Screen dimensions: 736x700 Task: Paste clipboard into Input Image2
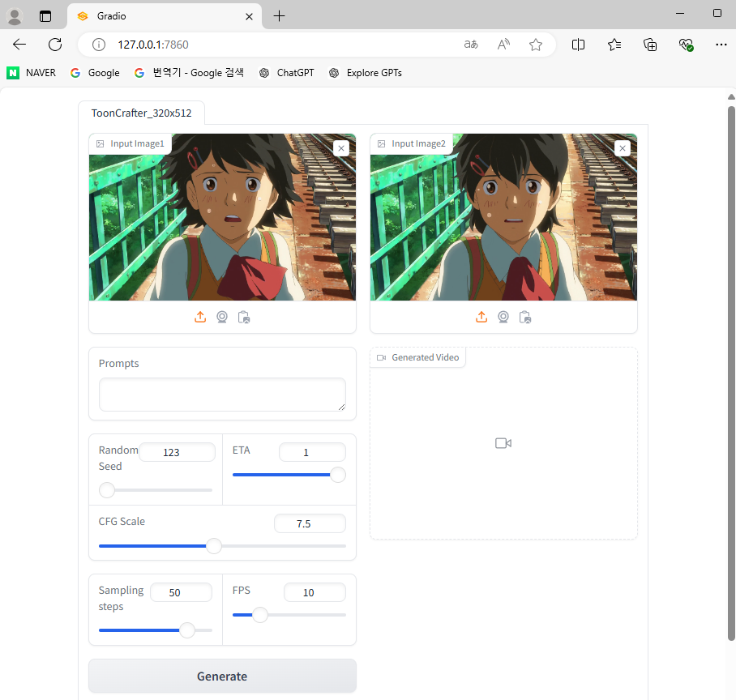tap(524, 317)
